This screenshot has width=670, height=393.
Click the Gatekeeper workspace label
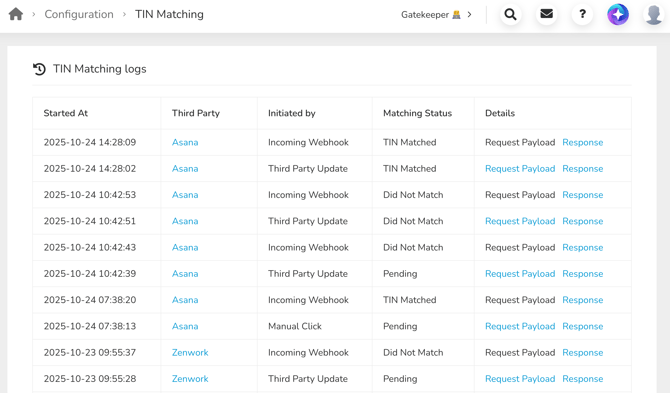pyautogui.click(x=425, y=15)
